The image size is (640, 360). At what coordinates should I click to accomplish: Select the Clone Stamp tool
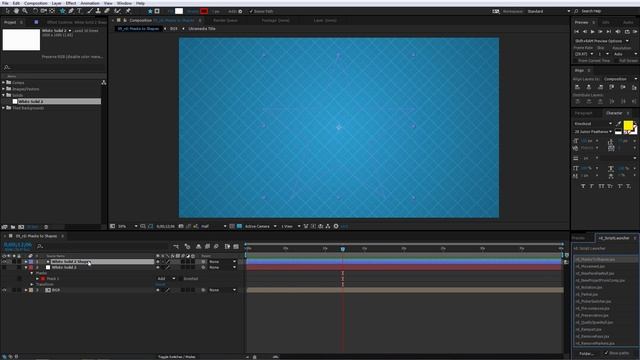point(98,11)
